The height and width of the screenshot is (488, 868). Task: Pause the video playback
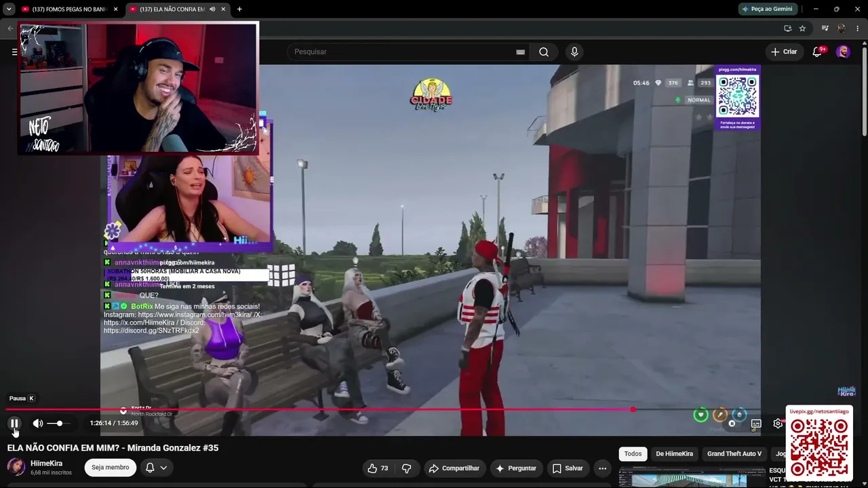tap(14, 424)
